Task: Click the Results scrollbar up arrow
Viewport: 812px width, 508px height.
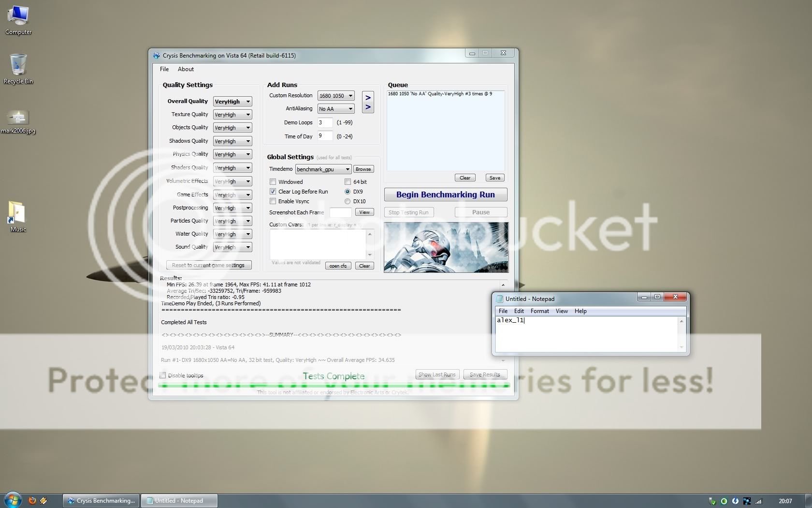Action: click(503, 285)
